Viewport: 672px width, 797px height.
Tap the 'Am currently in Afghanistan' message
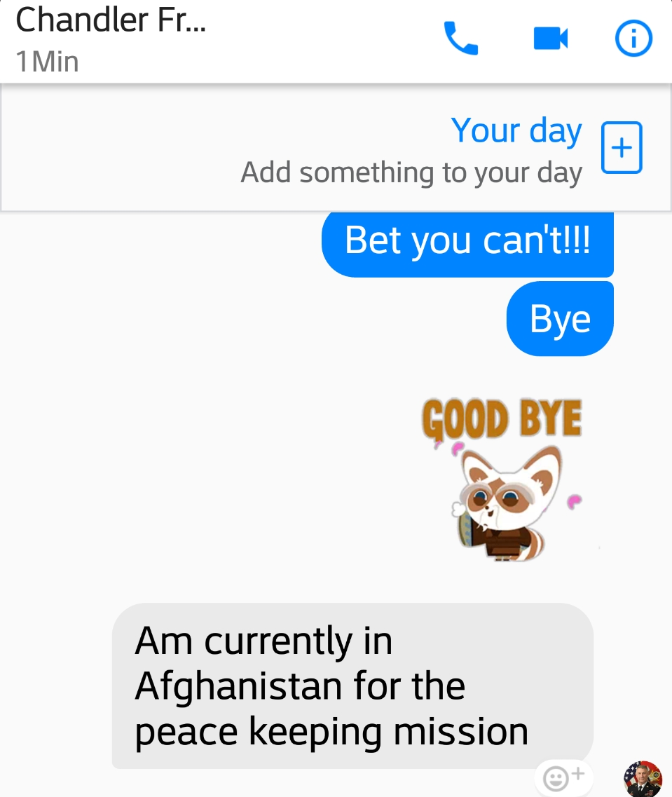pos(352,686)
